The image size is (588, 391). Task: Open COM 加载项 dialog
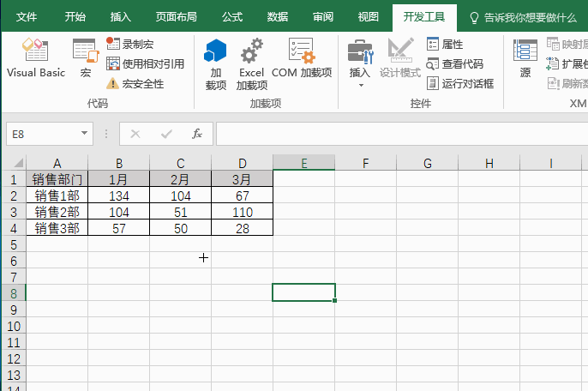tap(302, 57)
